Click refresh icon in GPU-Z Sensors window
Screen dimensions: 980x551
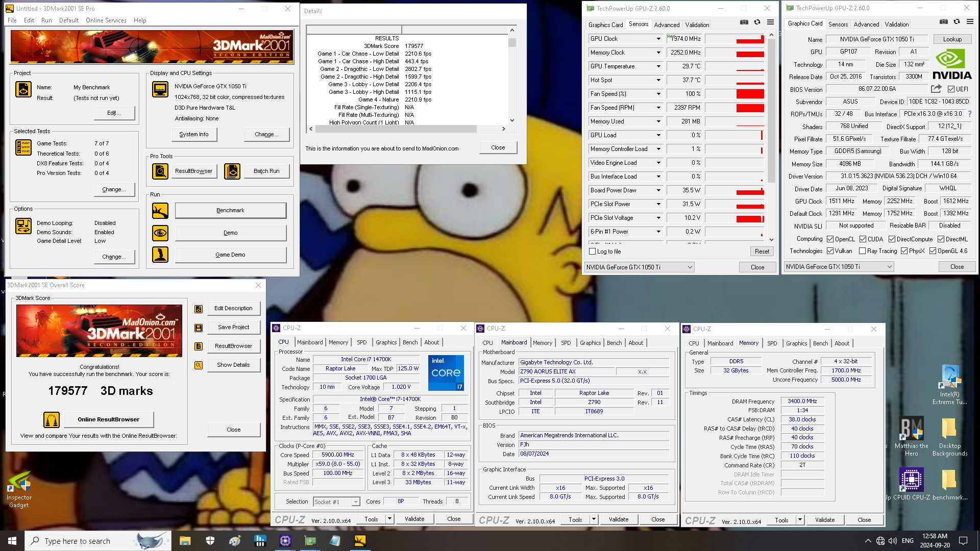[x=757, y=22]
